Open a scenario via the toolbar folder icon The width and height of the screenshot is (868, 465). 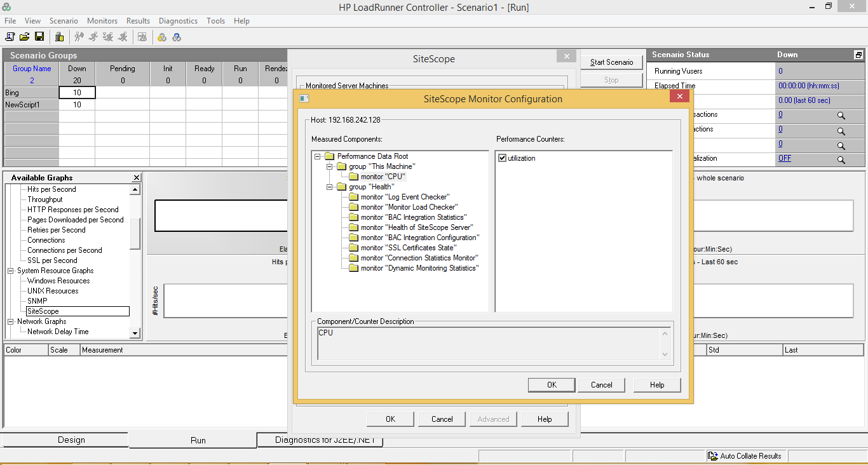pyautogui.click(x=25, y=37)
